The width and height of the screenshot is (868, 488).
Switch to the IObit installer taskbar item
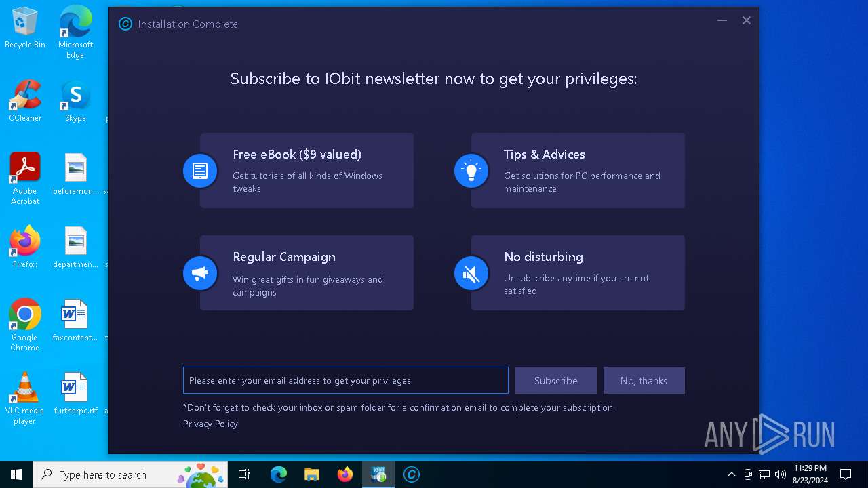pyautogui.click(x=378, y=474)
